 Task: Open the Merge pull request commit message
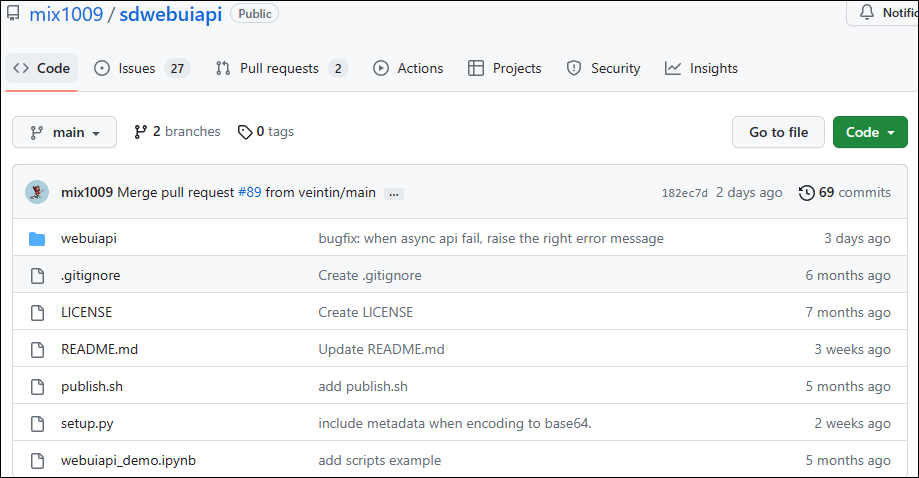coord(176,192)
